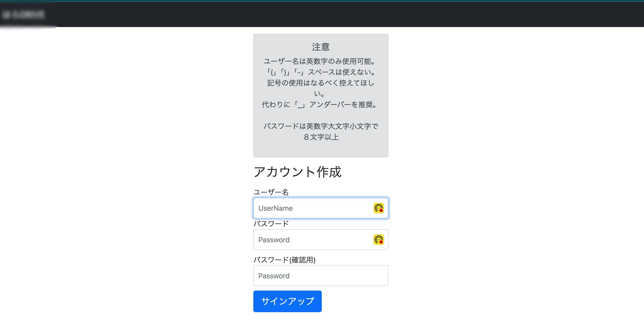Viewport: 644px width, 330px height.
Task: Select the パスワード field label
Action: 271,223
